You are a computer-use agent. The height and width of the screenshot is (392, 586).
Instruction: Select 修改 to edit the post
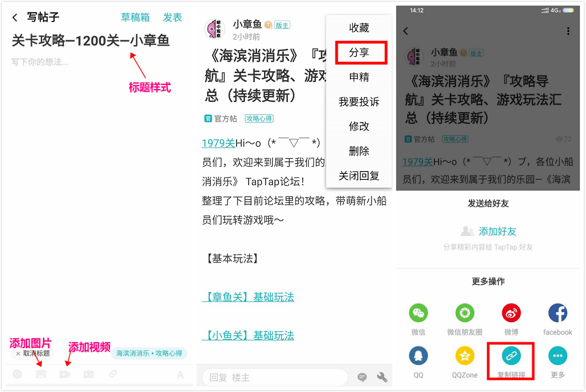(x=359, y=126)
